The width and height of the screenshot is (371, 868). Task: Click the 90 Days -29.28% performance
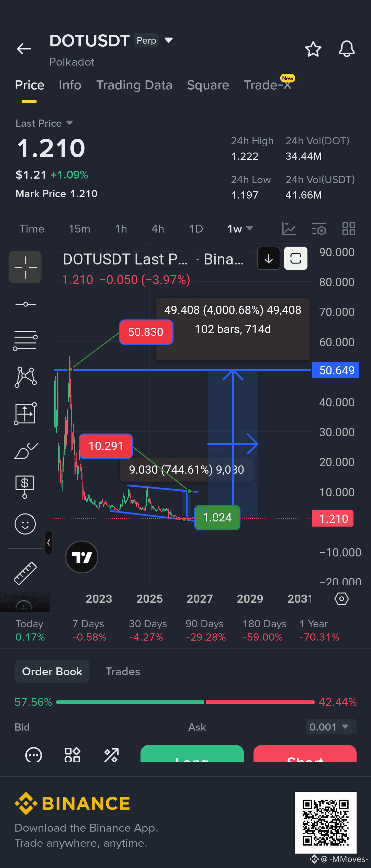tap(205, 630)
